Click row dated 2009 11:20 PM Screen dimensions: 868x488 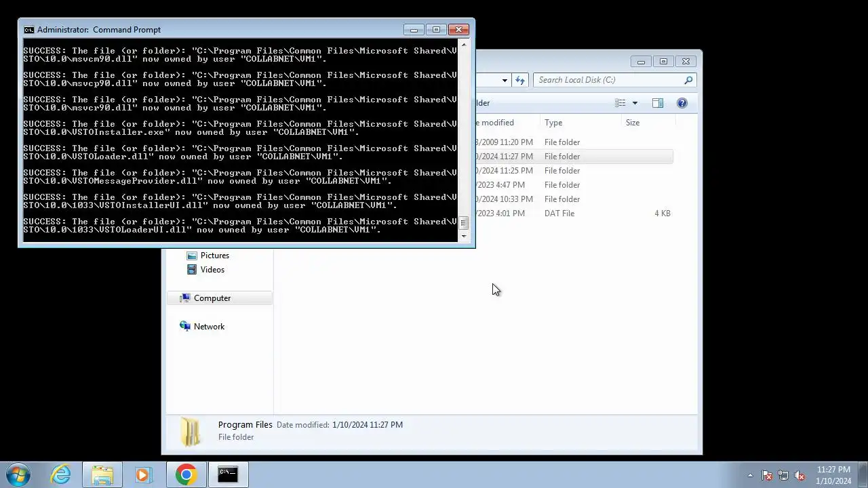tap(574, 142)
